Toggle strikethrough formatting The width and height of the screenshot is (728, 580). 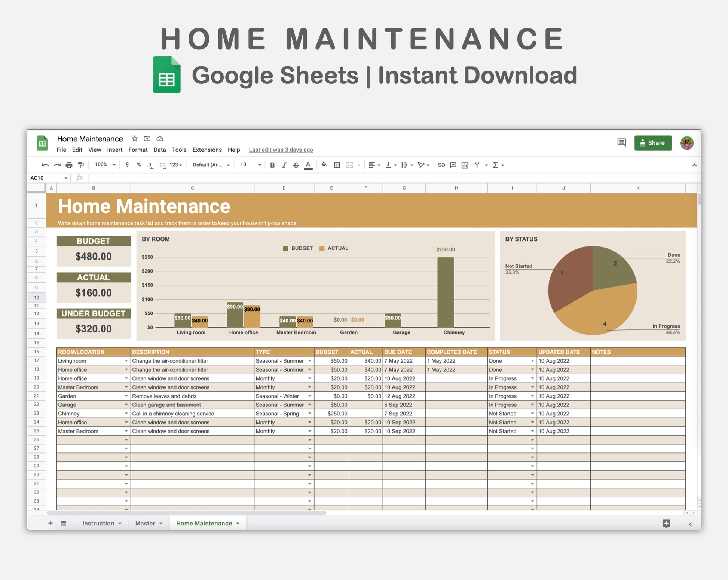tap(296, 165)
